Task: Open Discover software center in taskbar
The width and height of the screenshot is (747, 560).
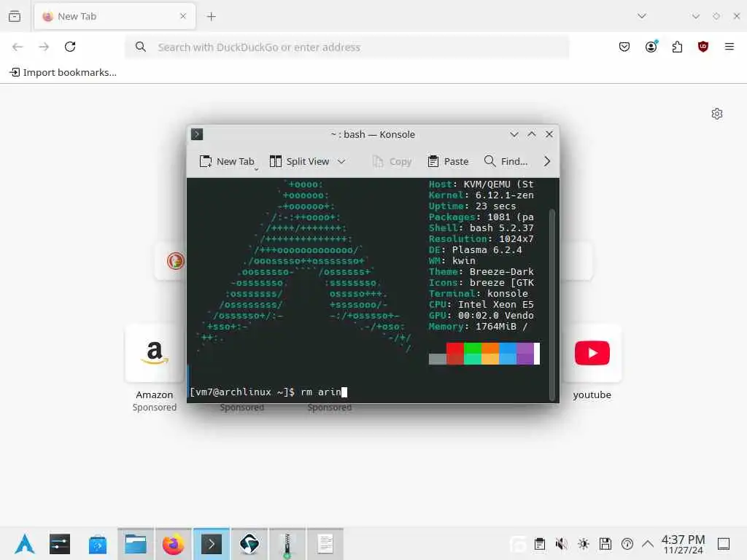Action: [x=98, y=544]
